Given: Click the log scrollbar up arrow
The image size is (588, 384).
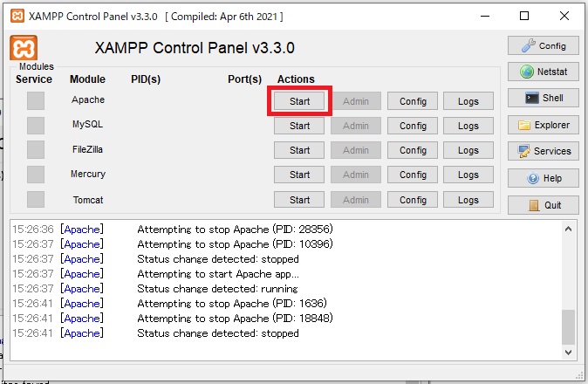Looking at the screenshot, I should pyautogui.click(x=568, y=229).
